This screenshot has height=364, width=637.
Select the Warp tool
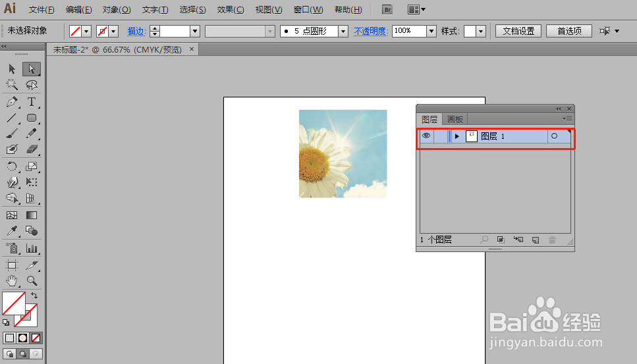coord(12,182)
